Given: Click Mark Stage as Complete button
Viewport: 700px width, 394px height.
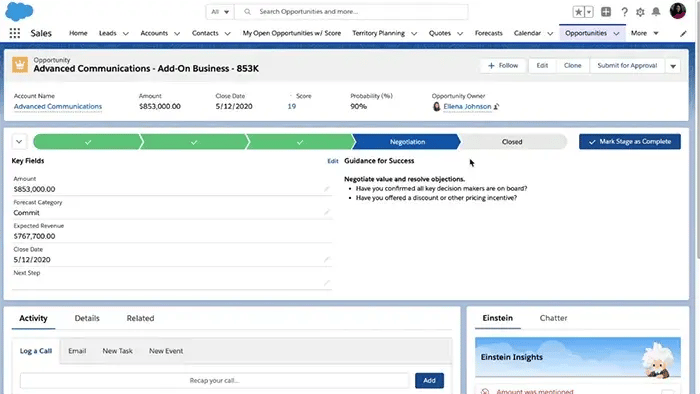Looking at the screenshot, I should point(630,141).
